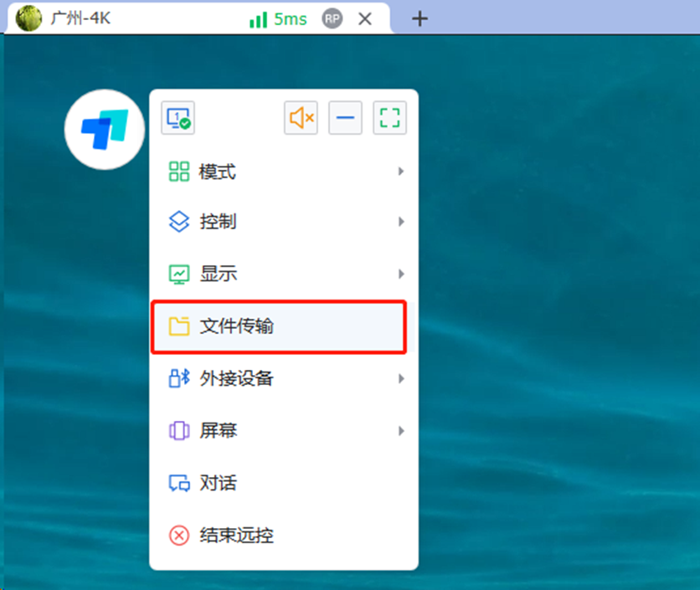
Task: Click the 外接设备 Bluetooth-USB icon
Action: tap(178, 378)
